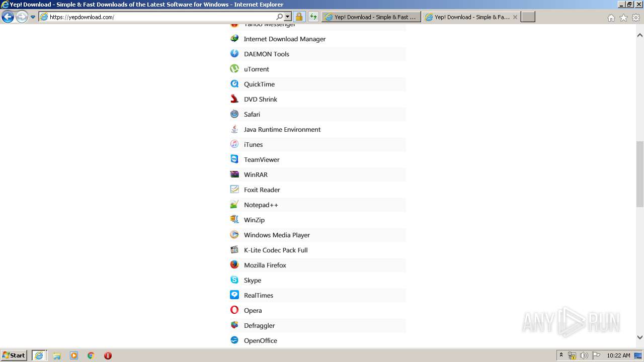644x362 pixels.
Task: Click the Opera icon in the list
Action: [x=234, y=310]
